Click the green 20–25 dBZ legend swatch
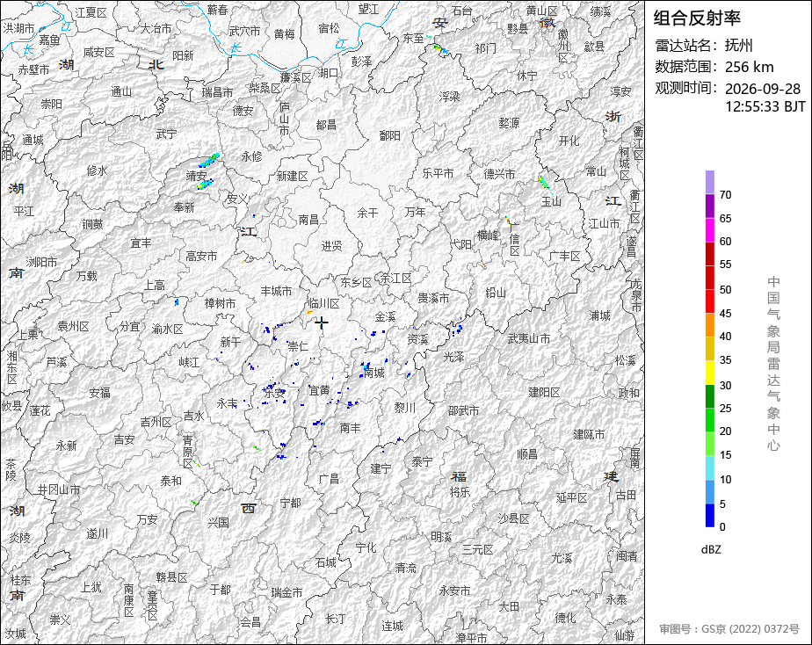 [x=709, y=420]
